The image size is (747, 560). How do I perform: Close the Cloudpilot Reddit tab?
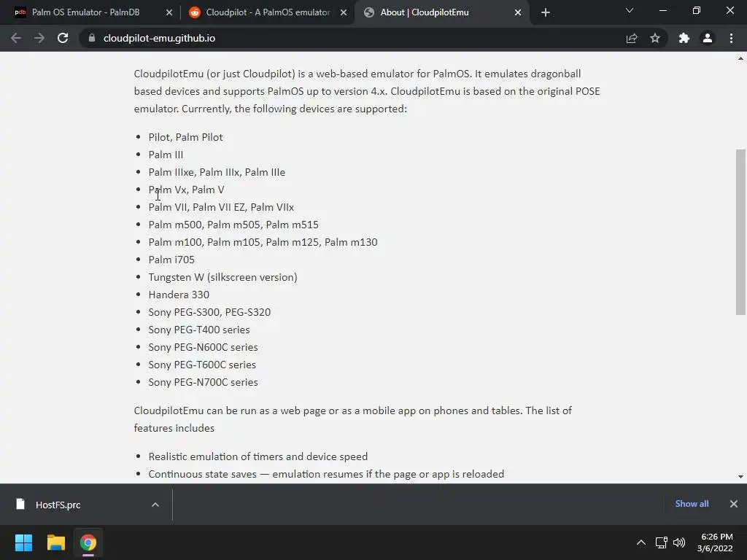[x=344, y=12]
